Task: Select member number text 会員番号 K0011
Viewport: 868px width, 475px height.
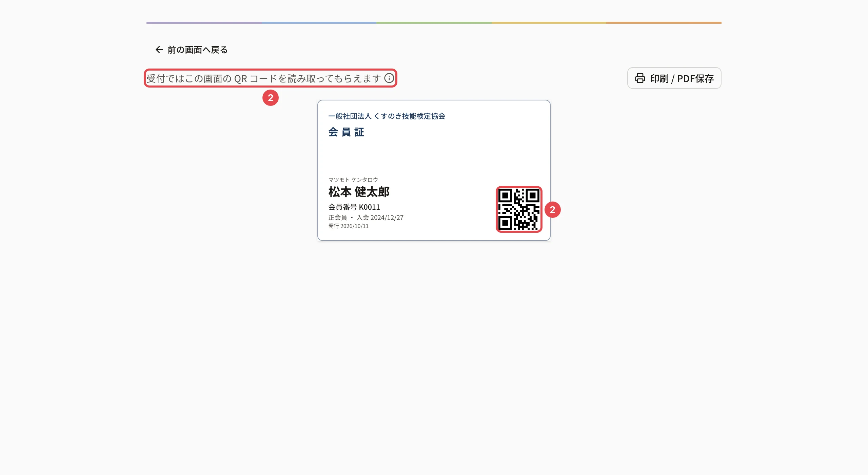Action: 354,207
